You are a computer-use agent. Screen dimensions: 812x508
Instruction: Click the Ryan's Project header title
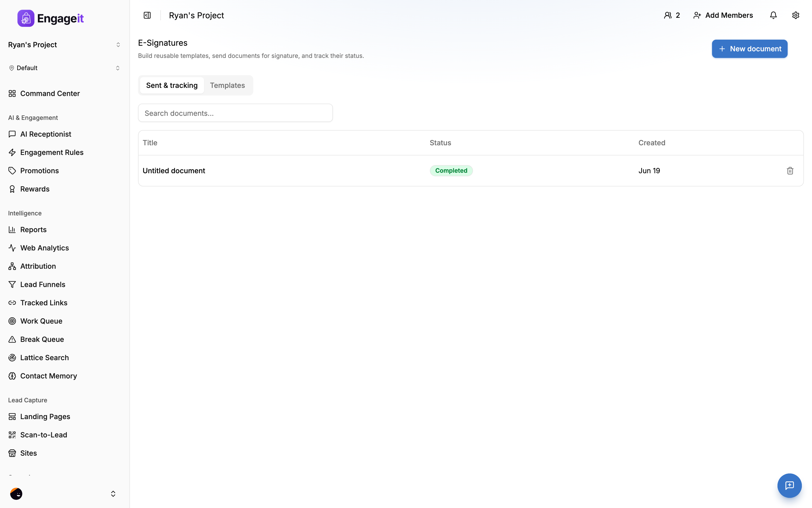196,15
